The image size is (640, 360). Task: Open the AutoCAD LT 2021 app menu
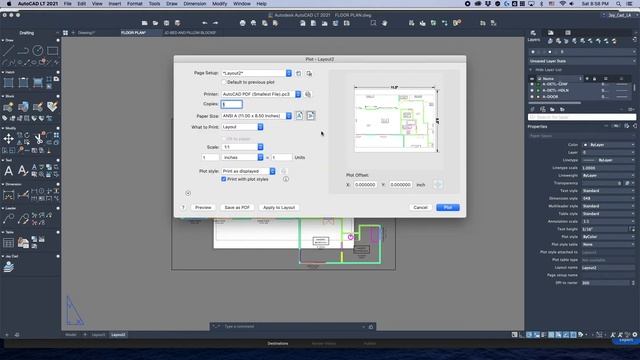click(x=38, y=4)
